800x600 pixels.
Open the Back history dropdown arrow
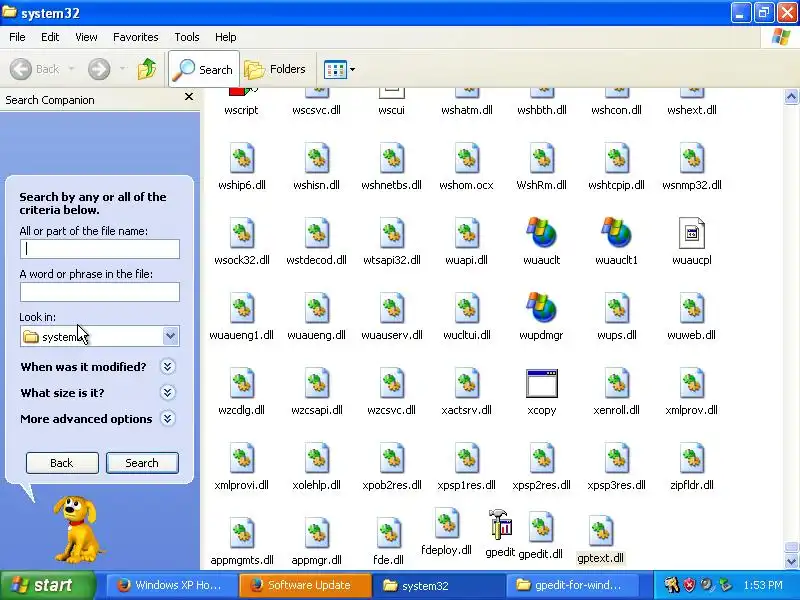pyautogui.click(x=71, y=69)
